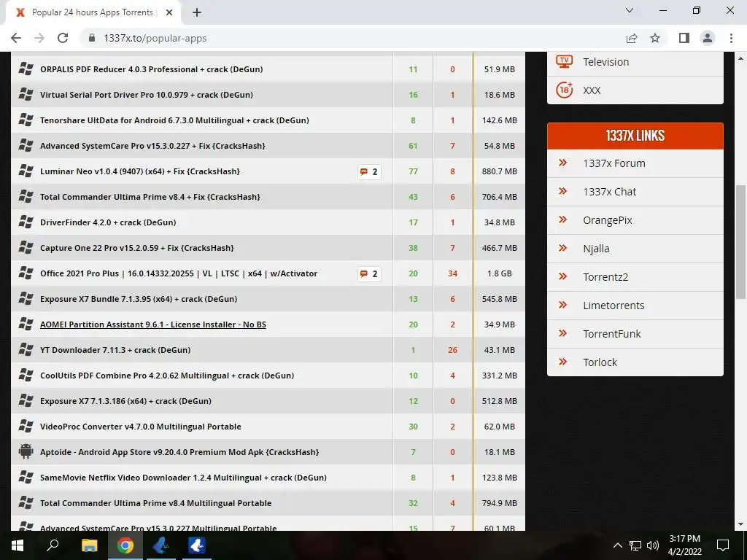747x560 pixels.
Task: Open ORPALIS PDF Reducer 4.0.3 Professional torrent
Action: click(152, 69)
